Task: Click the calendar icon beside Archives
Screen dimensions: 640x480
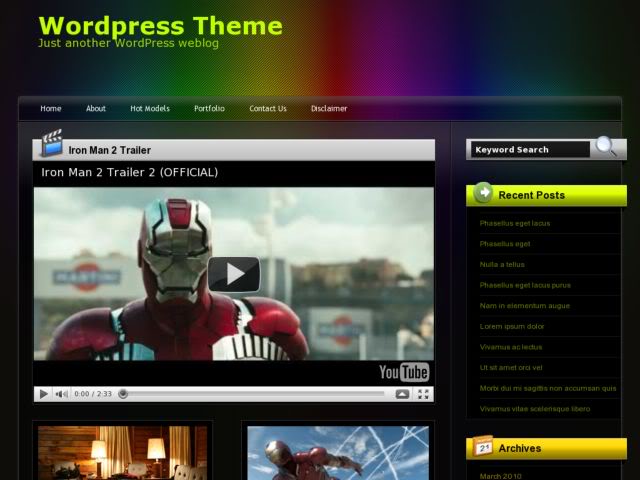Action: click(483, 446)
